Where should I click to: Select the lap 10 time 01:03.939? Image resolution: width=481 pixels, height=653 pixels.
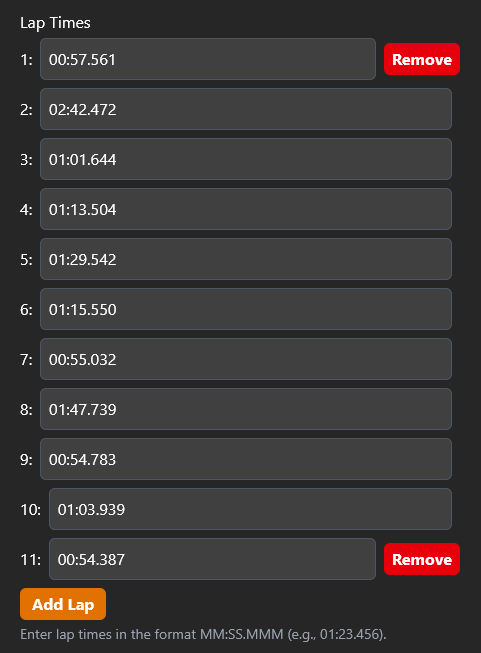coord(250,509)
